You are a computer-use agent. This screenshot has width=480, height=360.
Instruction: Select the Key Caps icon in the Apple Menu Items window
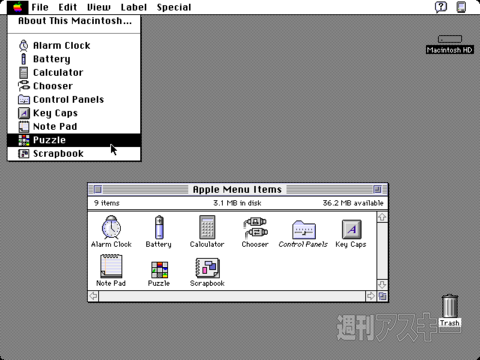coord(352,229)
